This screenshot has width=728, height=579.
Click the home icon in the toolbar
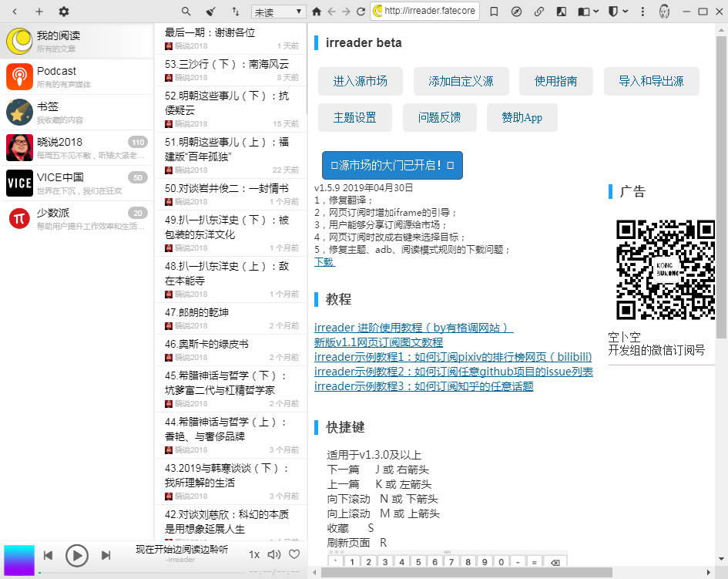point(317,12)
